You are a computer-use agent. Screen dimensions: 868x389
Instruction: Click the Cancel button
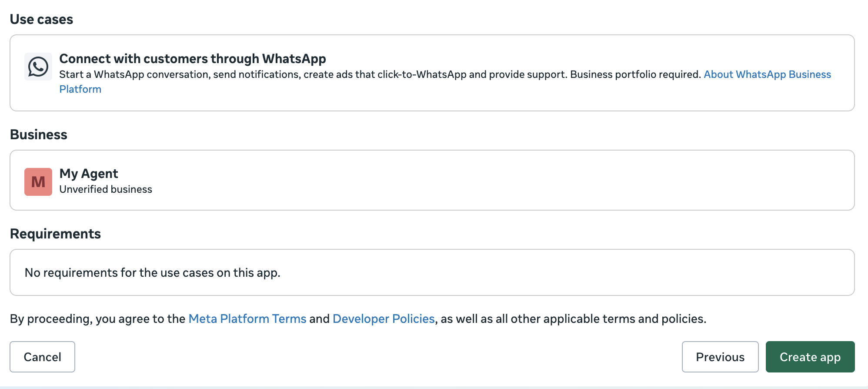pyautogui.click(x=43, y=357)
